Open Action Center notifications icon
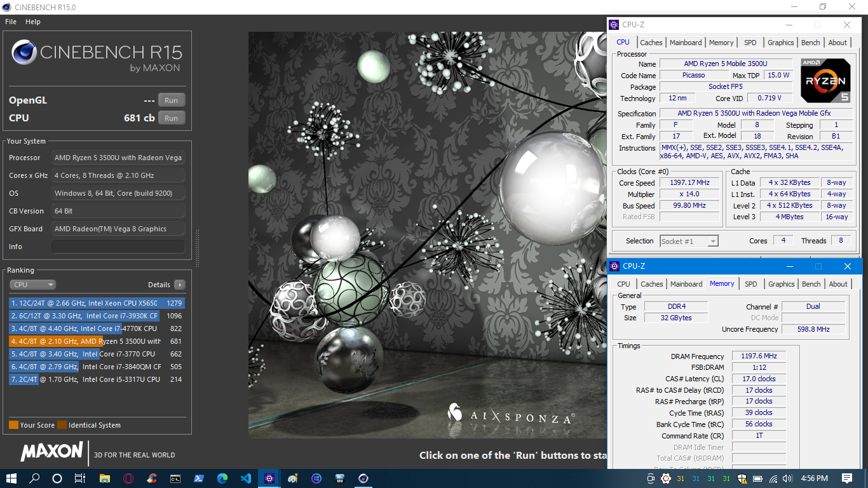The width and height of the screenshot is (868, 488). click(847, 478)
